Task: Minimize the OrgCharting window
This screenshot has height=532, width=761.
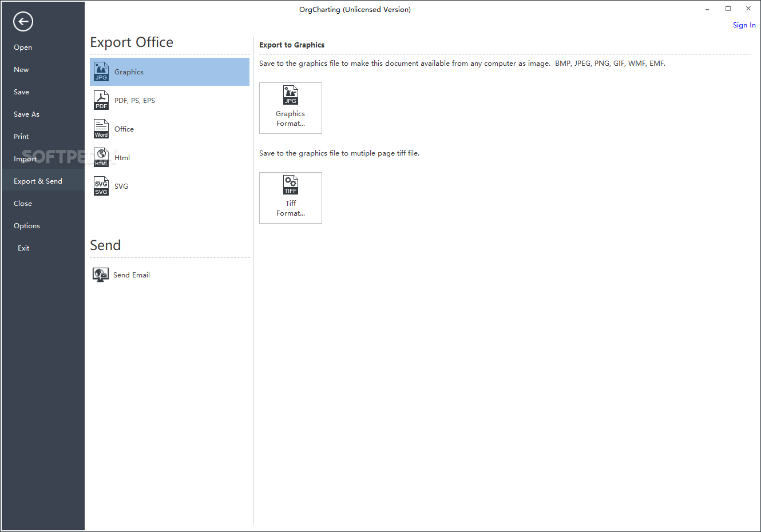Action: (707, 9)
